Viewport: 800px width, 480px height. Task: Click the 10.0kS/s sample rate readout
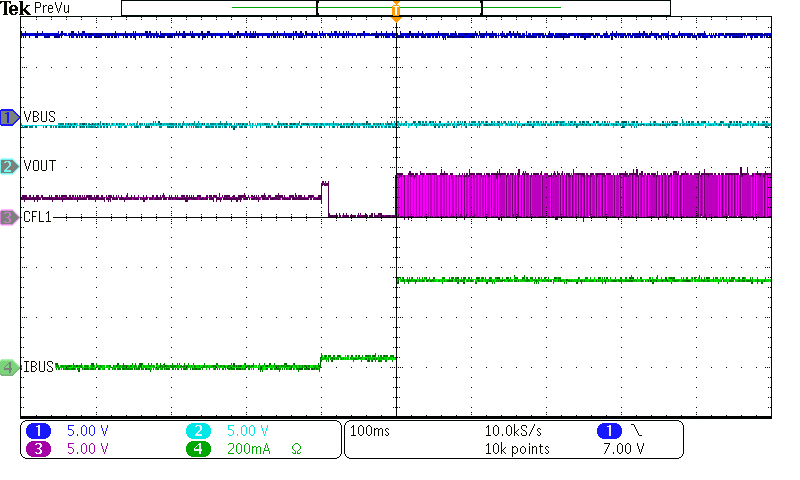(x=514, y=431)
